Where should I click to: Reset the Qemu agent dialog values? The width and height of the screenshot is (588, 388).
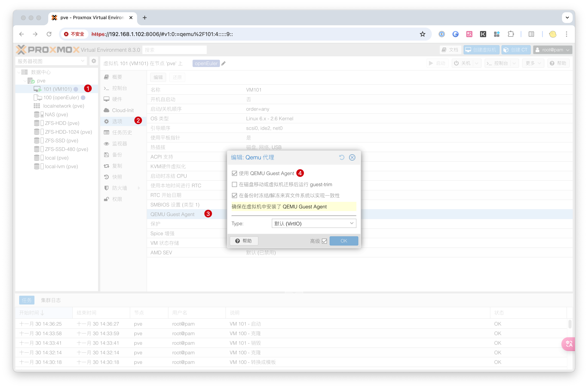click(341, 157)
